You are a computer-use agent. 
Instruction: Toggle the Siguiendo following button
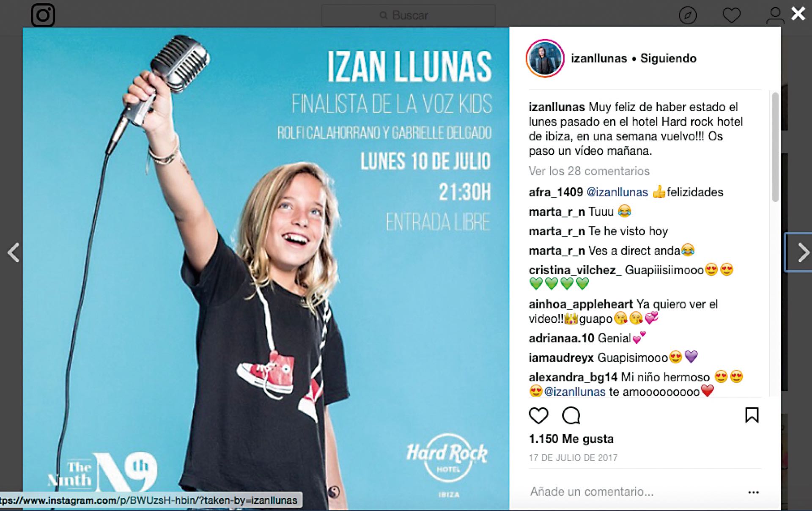(x=668, y=58)
